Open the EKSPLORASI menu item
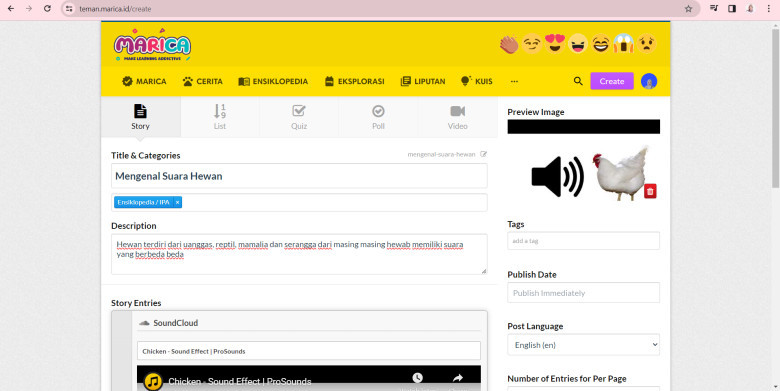Screen dimensions: 780x391 [355, 81]
